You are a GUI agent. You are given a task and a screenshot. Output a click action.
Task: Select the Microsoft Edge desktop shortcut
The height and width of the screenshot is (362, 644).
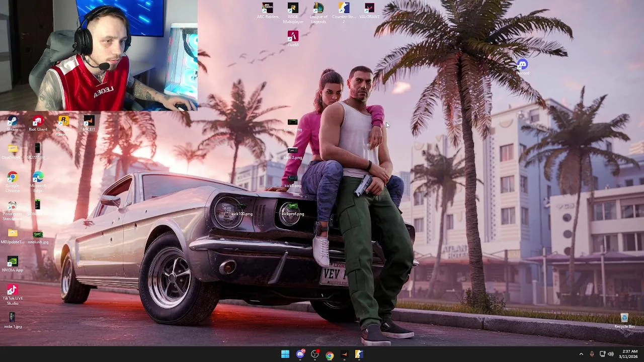[x=38, y=182]
